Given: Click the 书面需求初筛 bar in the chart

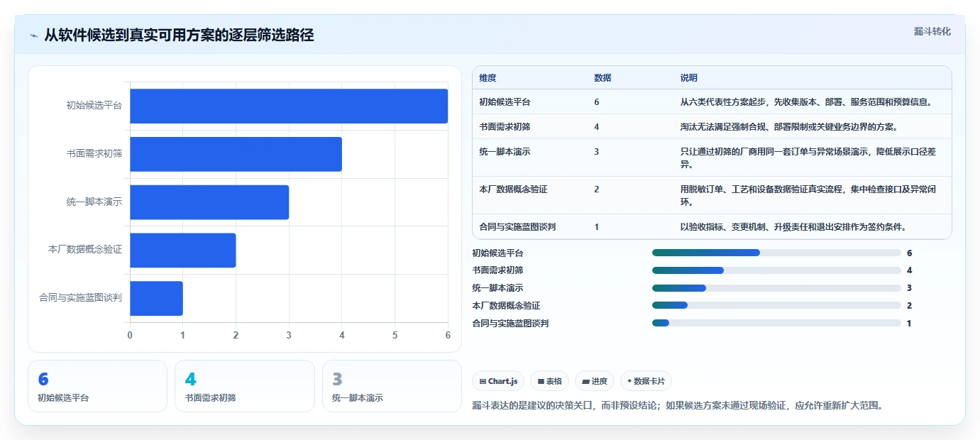Looking at the screenshot, I should tap(236, 154).
